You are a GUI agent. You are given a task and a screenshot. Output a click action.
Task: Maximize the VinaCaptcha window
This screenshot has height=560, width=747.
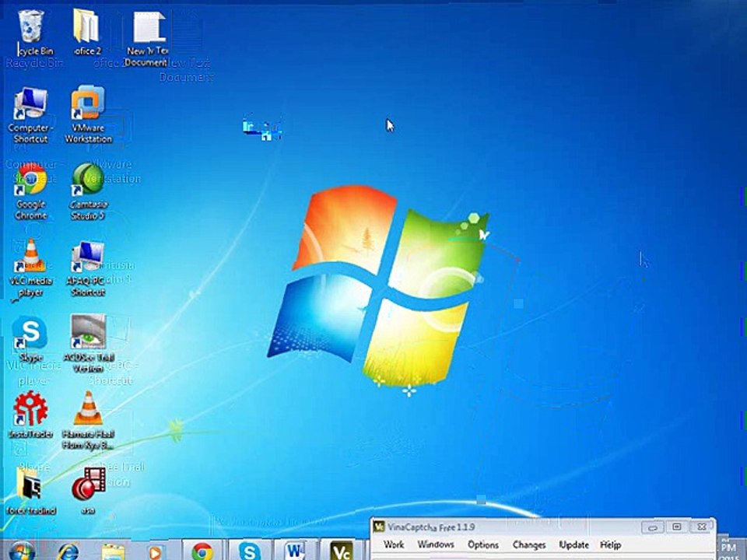click(676, 527)
